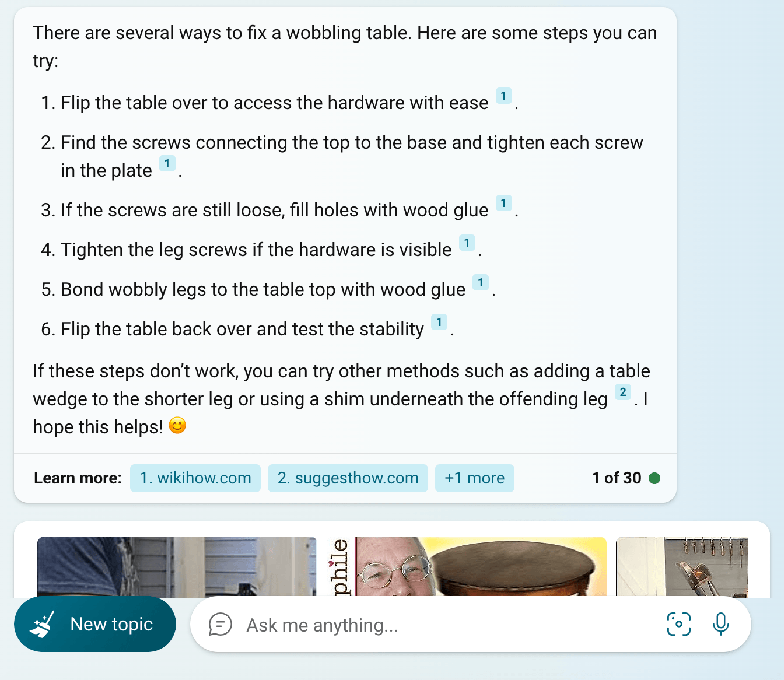Click citation 1 after test the stability

pos(439,322)
